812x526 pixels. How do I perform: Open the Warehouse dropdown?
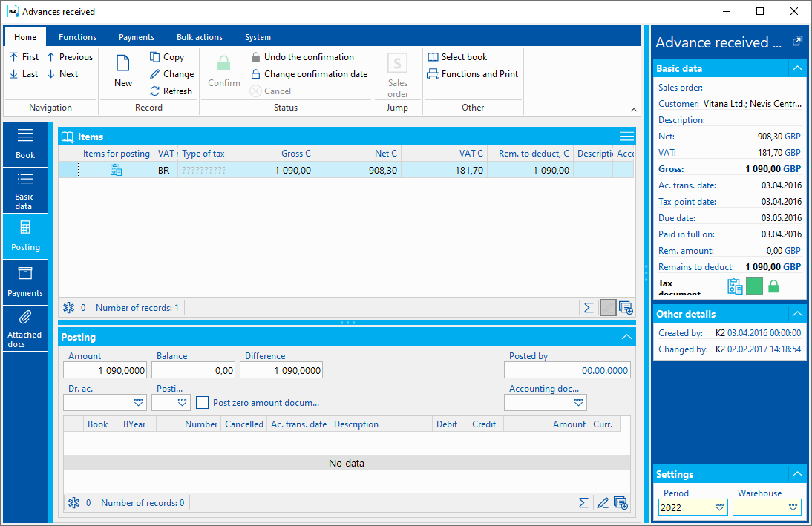tap(793, 507)
